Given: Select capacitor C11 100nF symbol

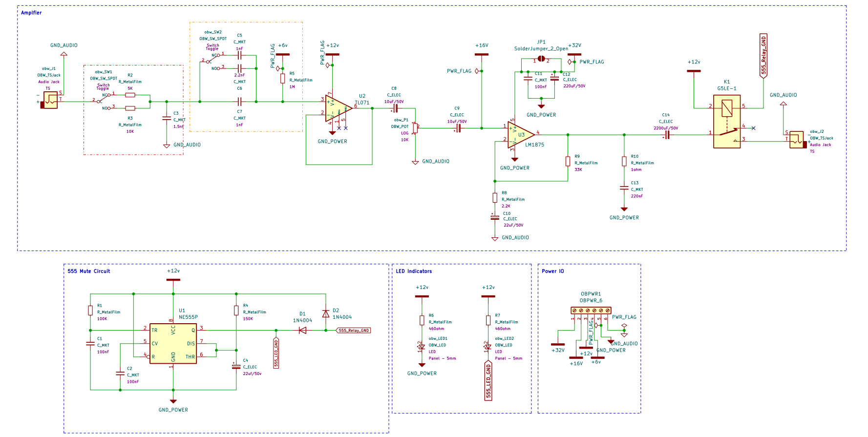Looking at the screenshot, I should click(x=528, y=78).
